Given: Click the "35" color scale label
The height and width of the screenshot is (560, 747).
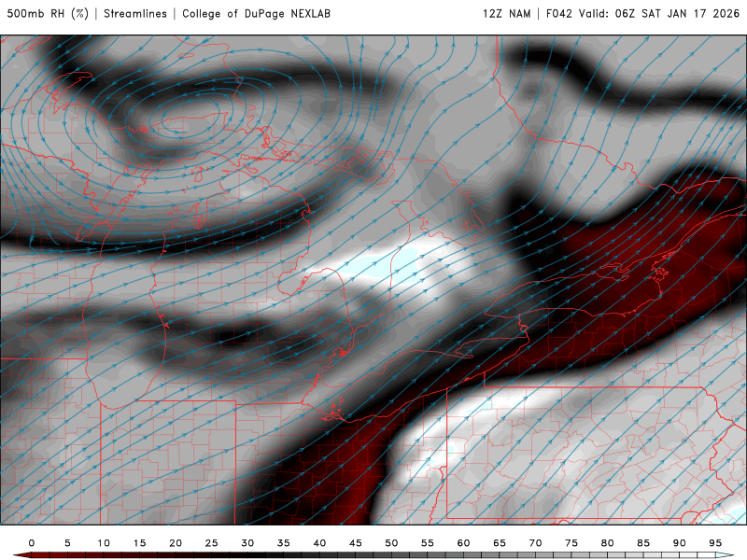Looking at the screenshot, I should pos(284,543).
